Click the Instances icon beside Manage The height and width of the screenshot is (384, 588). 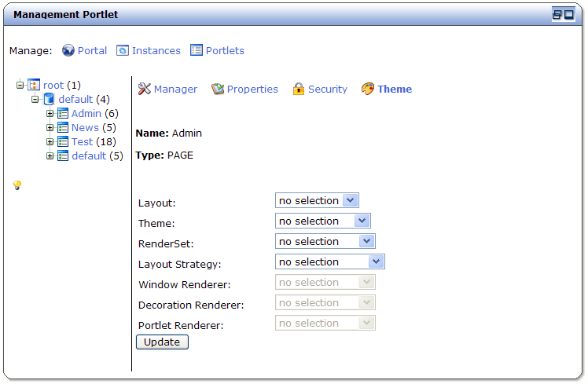(123, 50)
